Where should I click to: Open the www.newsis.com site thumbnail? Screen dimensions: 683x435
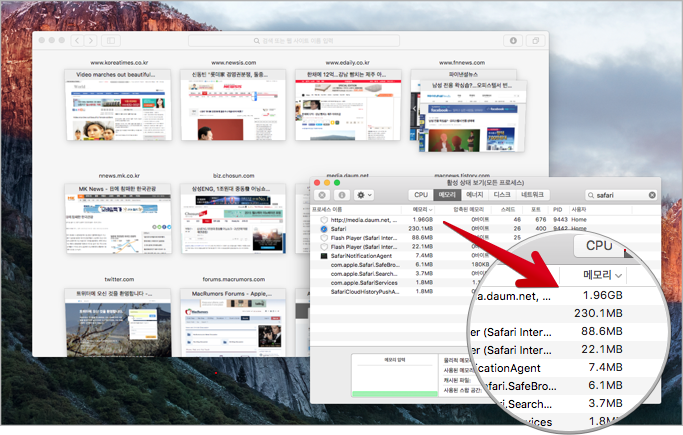pos(233,105)
